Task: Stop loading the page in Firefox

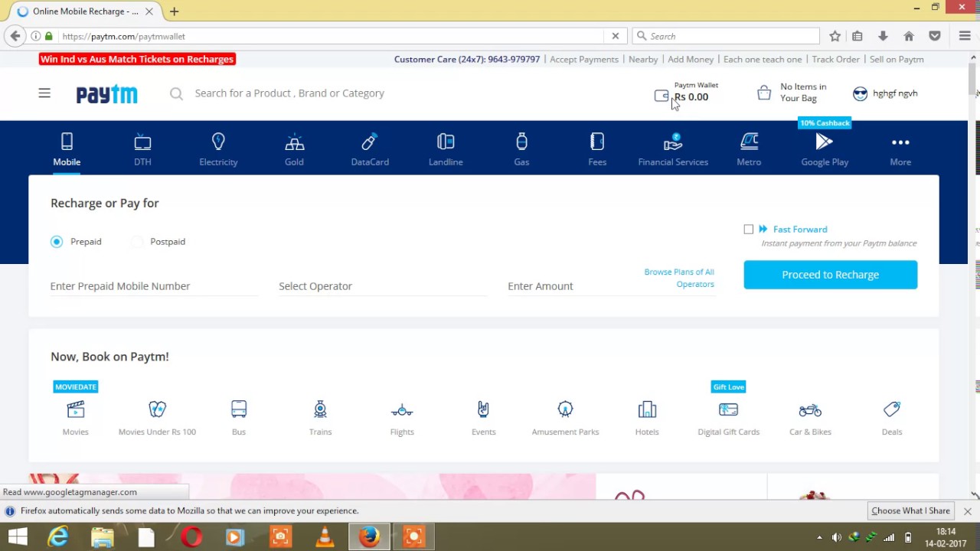Action: click(615, 36)
